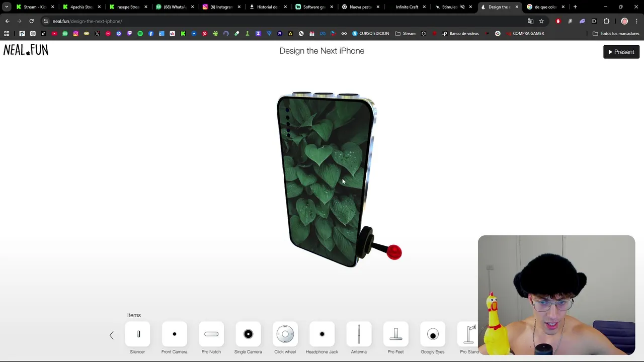Open the TikTok bookmark

(43, 34)
